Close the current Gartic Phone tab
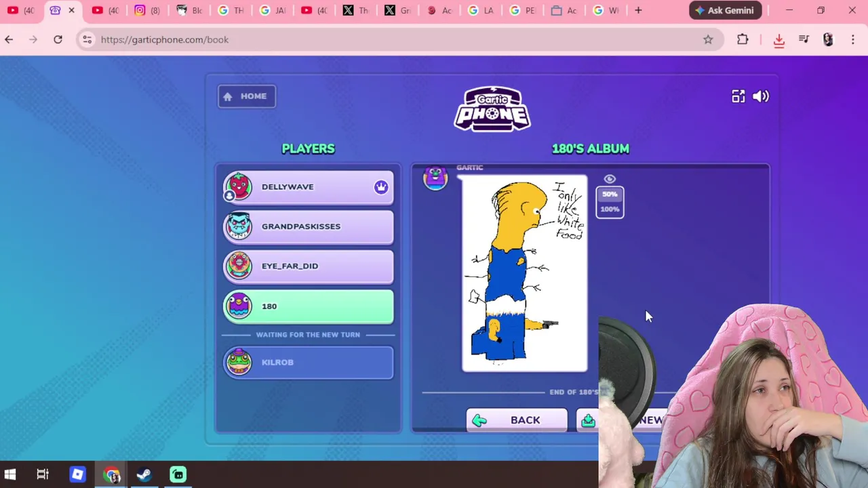 click(71, 10)
